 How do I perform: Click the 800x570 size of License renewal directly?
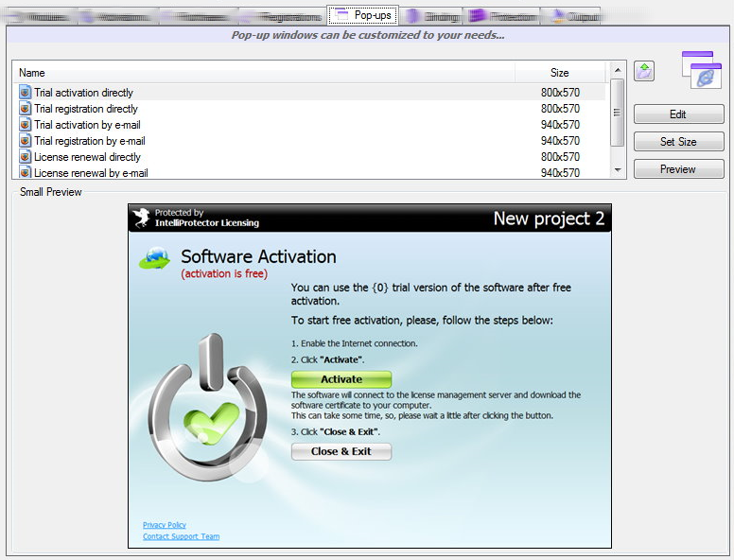pos(560,156)
